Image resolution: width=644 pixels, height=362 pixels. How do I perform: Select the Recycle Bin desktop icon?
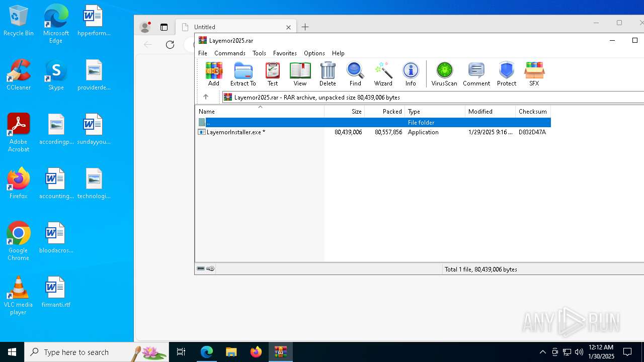tap(19, 21)
